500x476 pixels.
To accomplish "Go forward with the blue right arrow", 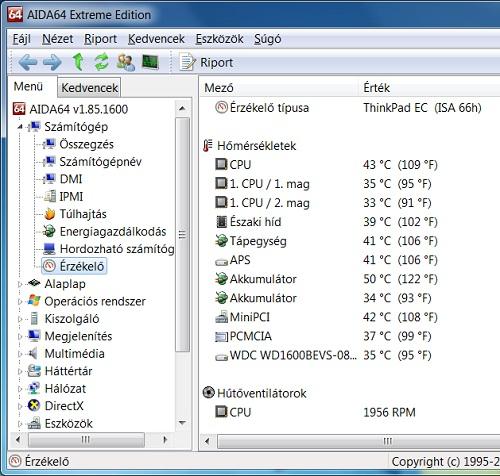I will [52, 62].
